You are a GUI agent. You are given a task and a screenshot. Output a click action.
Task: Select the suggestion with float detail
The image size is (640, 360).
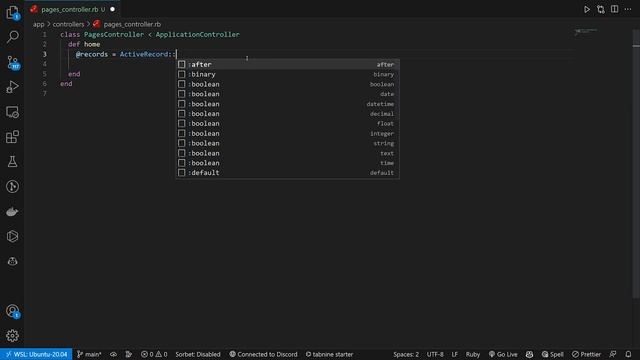coord(287,123)
